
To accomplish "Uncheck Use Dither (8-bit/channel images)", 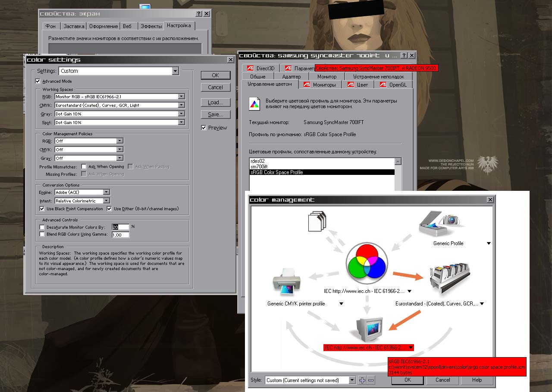I will [x=110, y=209].
